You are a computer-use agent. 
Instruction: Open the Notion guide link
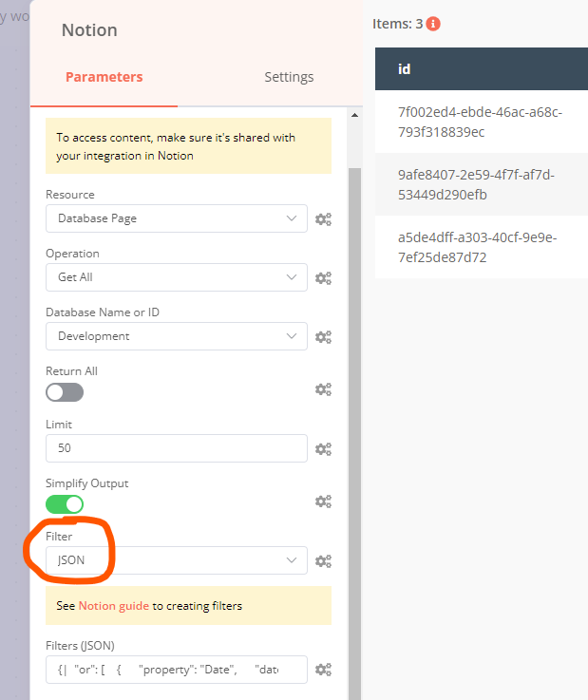point(113,606)
